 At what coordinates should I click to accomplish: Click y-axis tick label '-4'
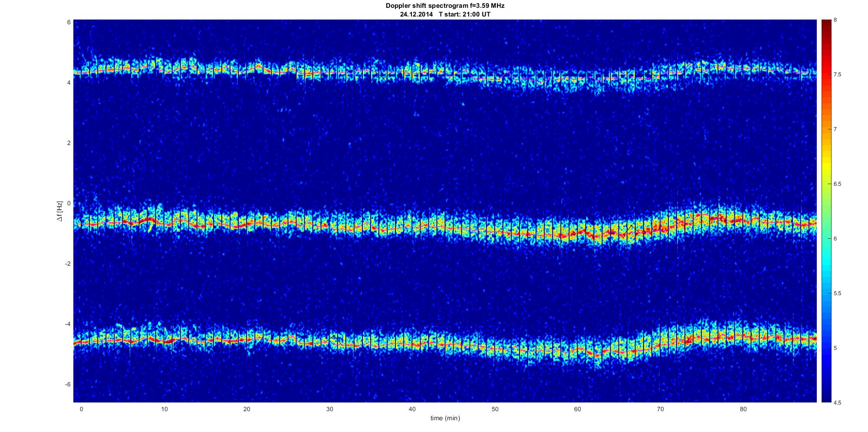67,324
